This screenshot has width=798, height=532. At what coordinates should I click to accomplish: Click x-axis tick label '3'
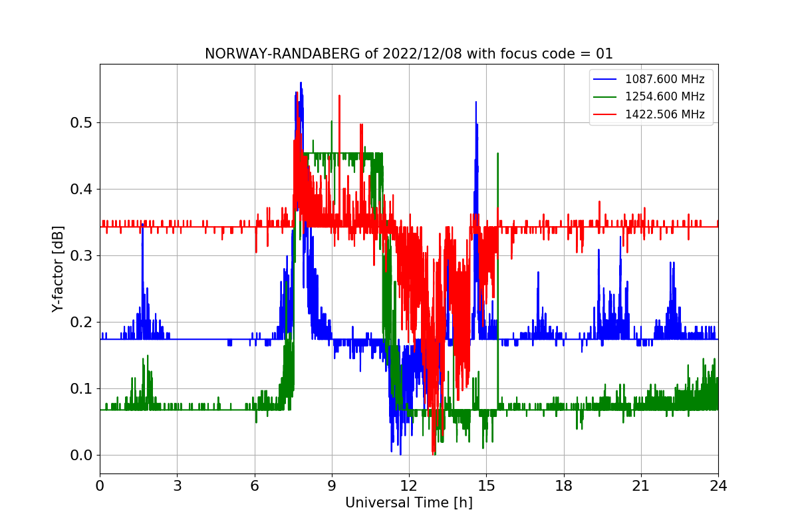point(177,486)
